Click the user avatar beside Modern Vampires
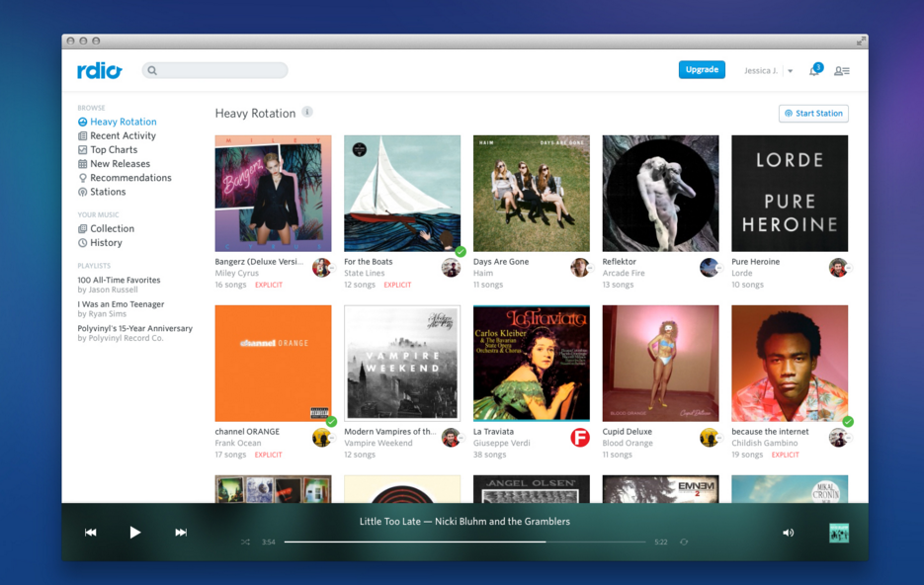Viewport: 924px width, 585px height. pyautogui.click(x=451, y=438)
